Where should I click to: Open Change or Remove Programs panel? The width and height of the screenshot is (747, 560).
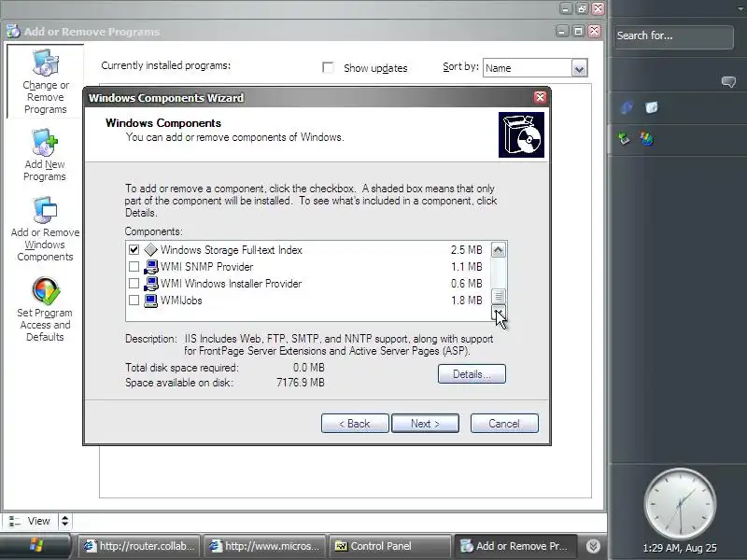45,81
